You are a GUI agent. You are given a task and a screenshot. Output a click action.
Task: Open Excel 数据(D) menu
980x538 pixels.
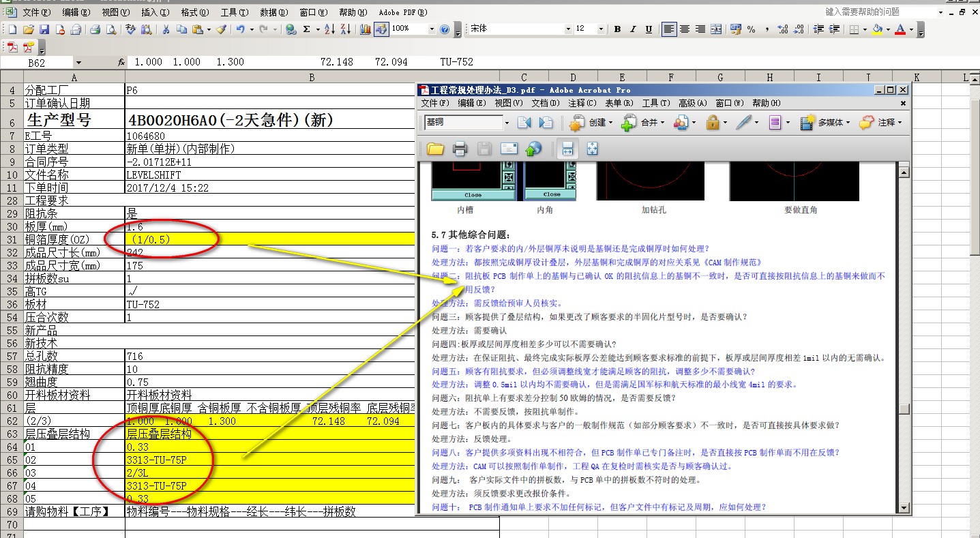tap(274, 12)
